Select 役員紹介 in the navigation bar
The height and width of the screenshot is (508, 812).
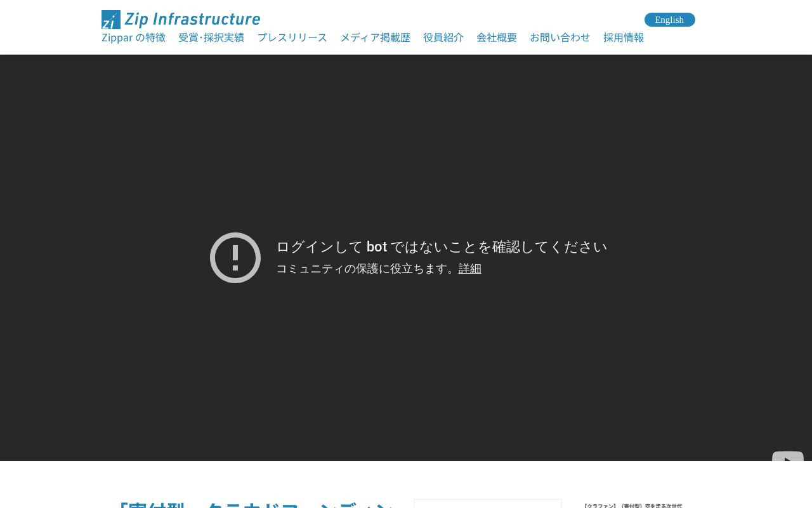pyautogui.click(x=443, y=37)
